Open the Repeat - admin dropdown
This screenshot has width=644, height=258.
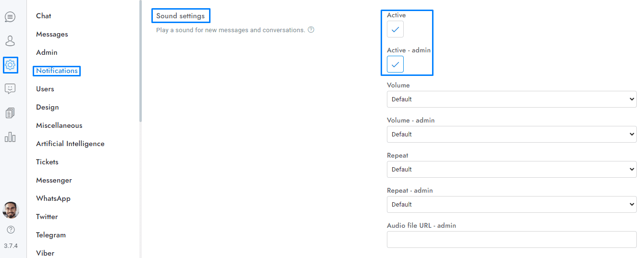[x=511, y=205]
